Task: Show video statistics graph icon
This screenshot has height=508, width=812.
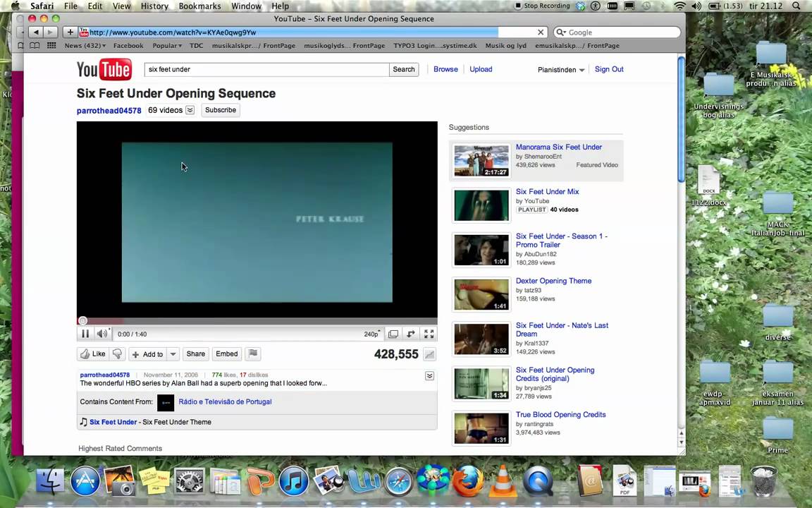Action: [x=429, y=355]
